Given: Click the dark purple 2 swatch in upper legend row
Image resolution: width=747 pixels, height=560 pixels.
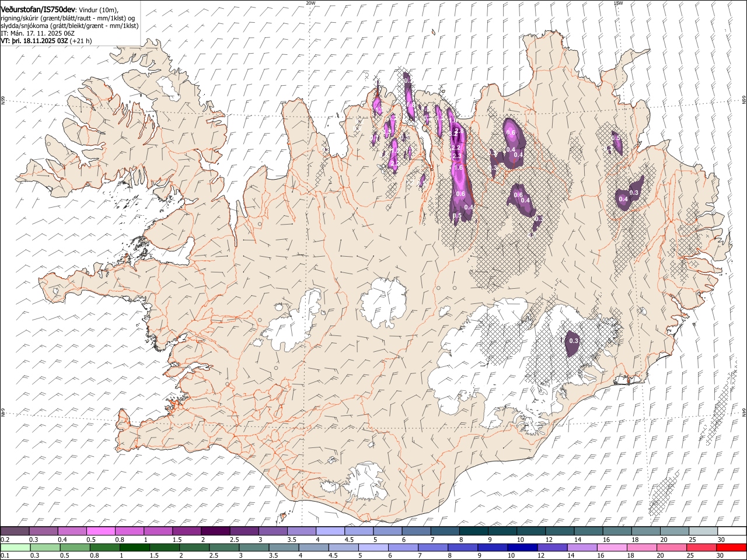Looking at the screenshot, I should point(215,531).
